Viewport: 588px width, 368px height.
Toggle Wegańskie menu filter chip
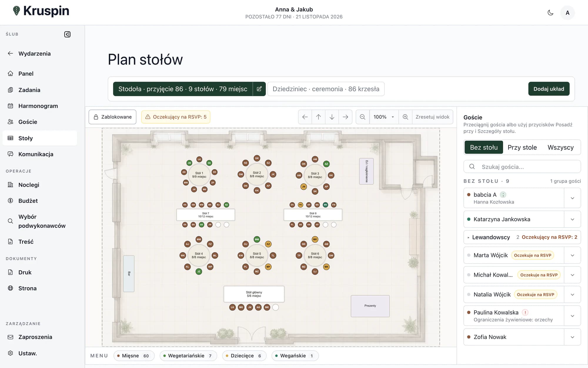pyautogui.click(x=295, y=356)
